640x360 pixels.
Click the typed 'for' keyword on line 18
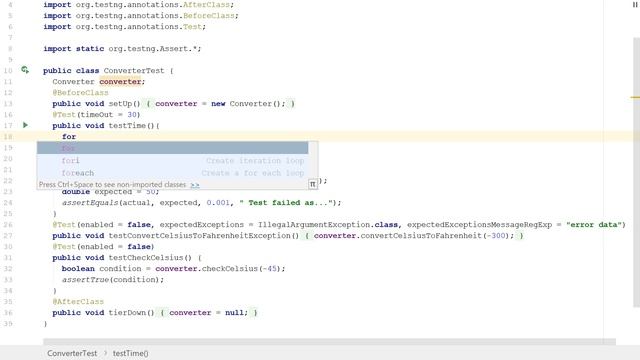click(69, 137)
